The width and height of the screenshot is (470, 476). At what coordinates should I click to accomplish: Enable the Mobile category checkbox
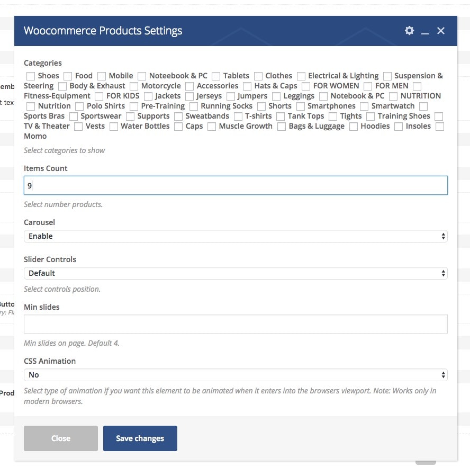pyautogui.click(x=102, y=76)
